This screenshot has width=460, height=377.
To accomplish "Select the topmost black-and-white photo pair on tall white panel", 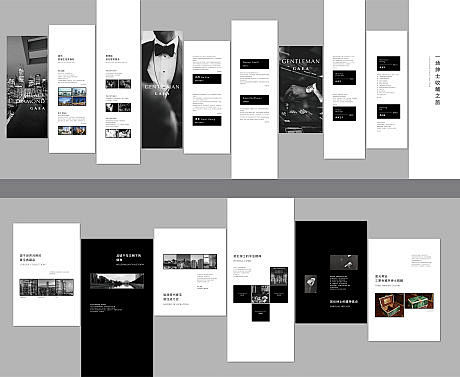I will coord(118,84).
